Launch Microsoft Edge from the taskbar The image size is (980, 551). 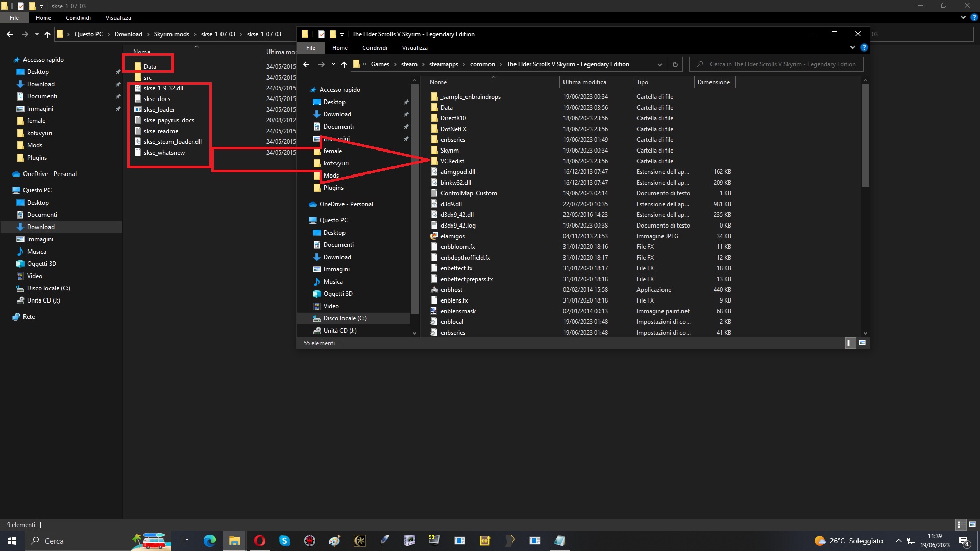click(209, 541)
